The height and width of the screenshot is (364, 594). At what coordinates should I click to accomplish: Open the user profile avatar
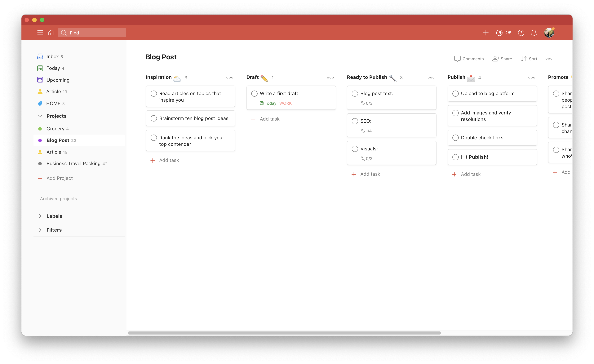[549, 33]
